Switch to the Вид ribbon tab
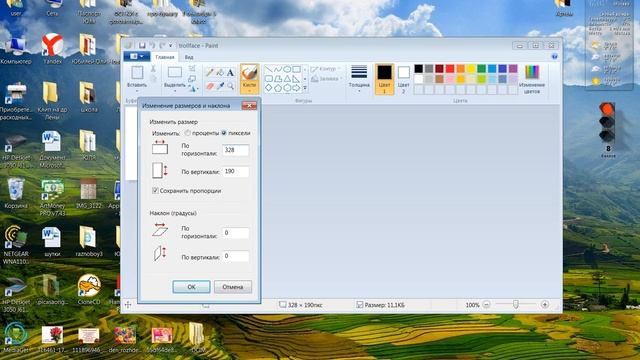Image resolution: width=640 pixels, height=360 pixels. click(x=189, y=57)
